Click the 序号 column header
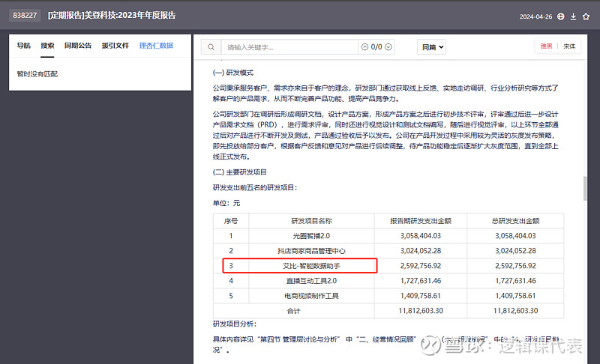This screenshot has width=600, height=364. (231, 221)
